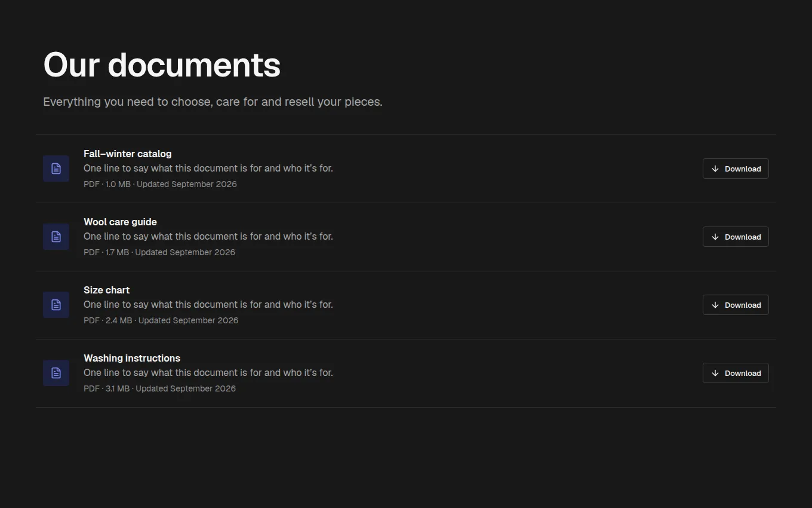
Task: Click the document icon beside Washing instructions
Action: [56, 373]
